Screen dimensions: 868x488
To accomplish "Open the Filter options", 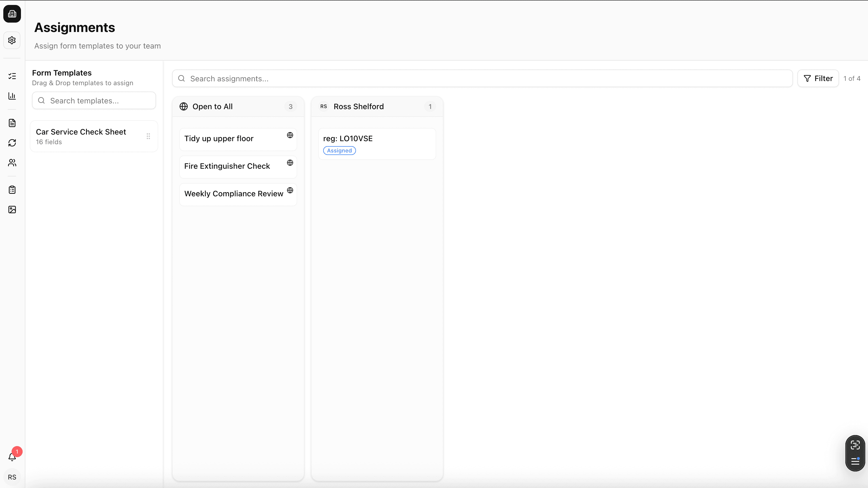I will [x=818, y=78].
